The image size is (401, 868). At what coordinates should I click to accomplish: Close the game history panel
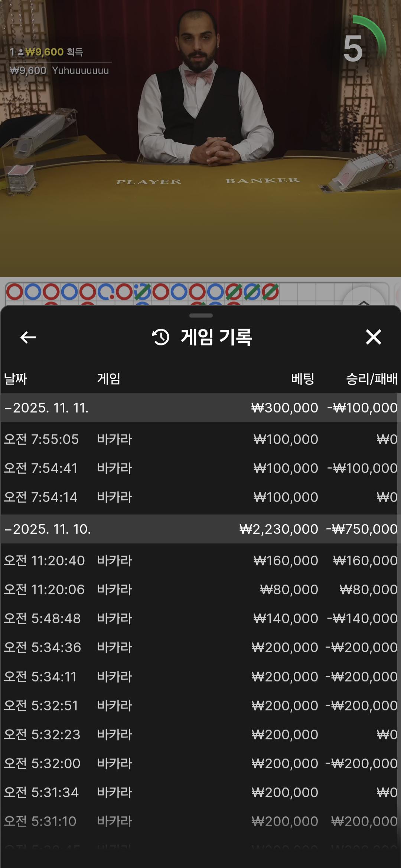point(373,337)
